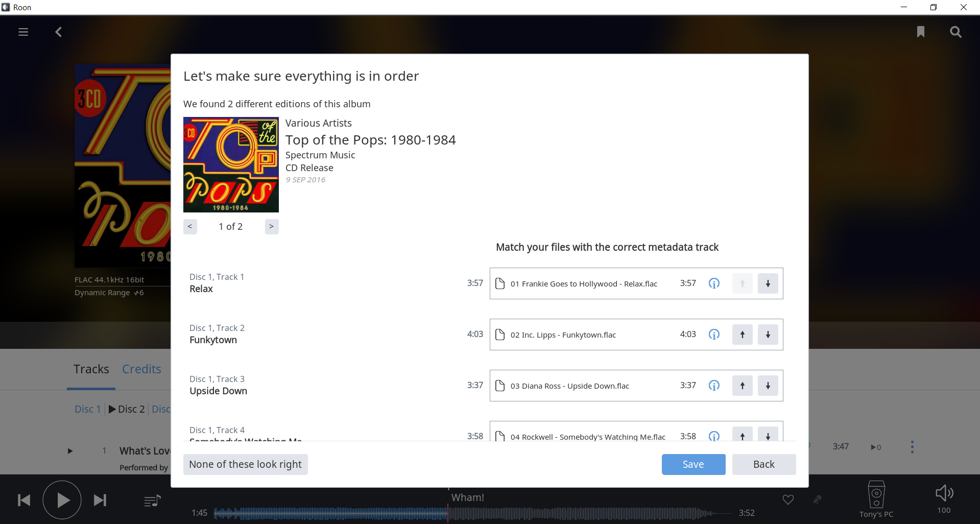Open the bookmarks icon
The height and width of the screenshot is (524, 980).
(921, 32)
